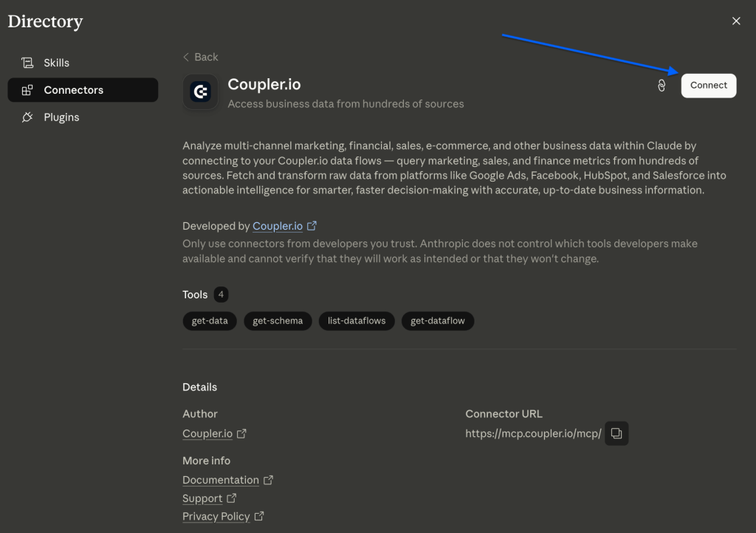Click the Connect button

(708, 86)
